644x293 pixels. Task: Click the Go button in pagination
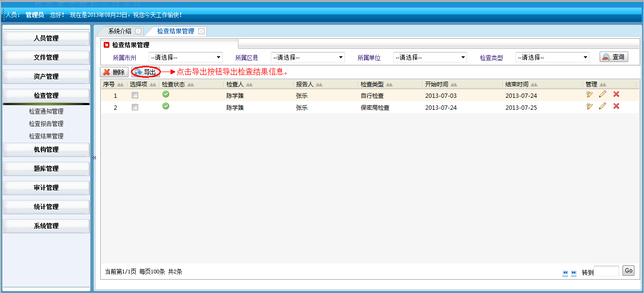[x=629, y=271]
